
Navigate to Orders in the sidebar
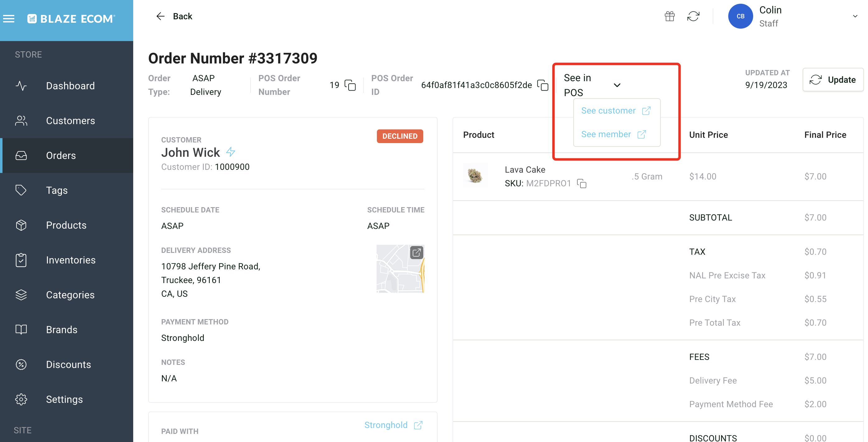click(x=61, y=155)
